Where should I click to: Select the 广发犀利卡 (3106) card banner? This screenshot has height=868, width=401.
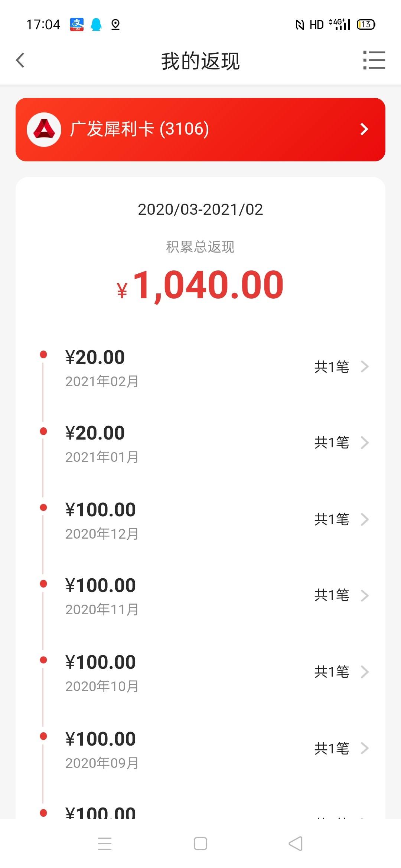200,129
